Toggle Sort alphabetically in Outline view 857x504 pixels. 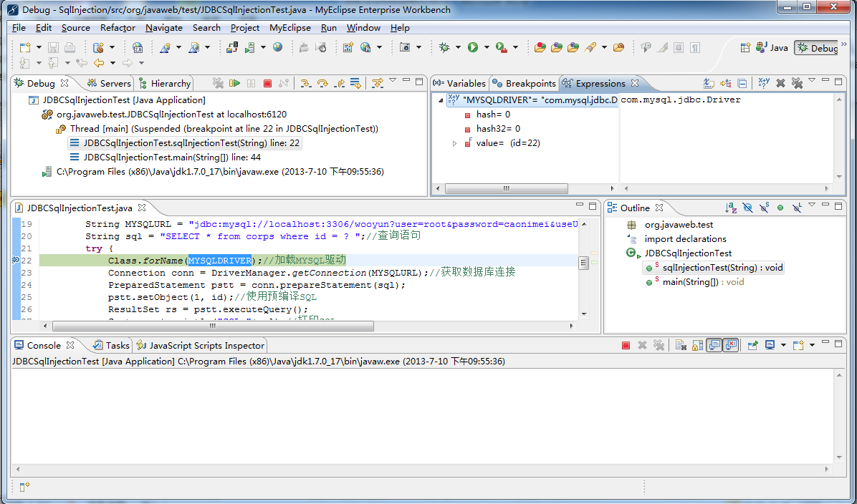(x=731, y=208)
